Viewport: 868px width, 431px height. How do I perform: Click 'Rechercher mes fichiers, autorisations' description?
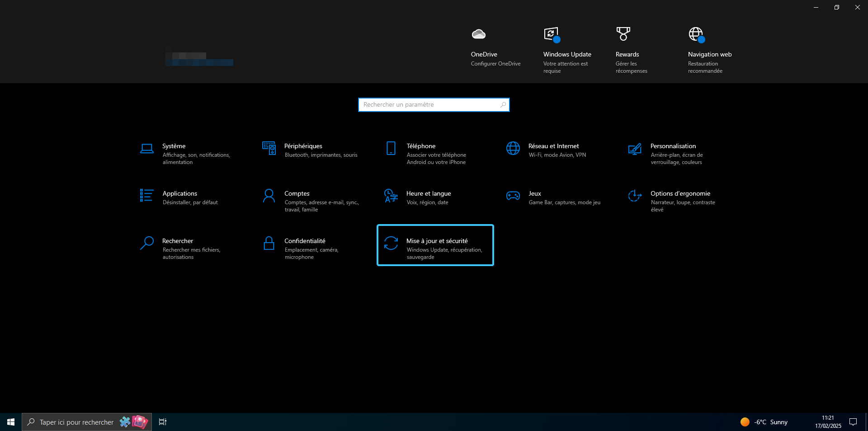192,253
